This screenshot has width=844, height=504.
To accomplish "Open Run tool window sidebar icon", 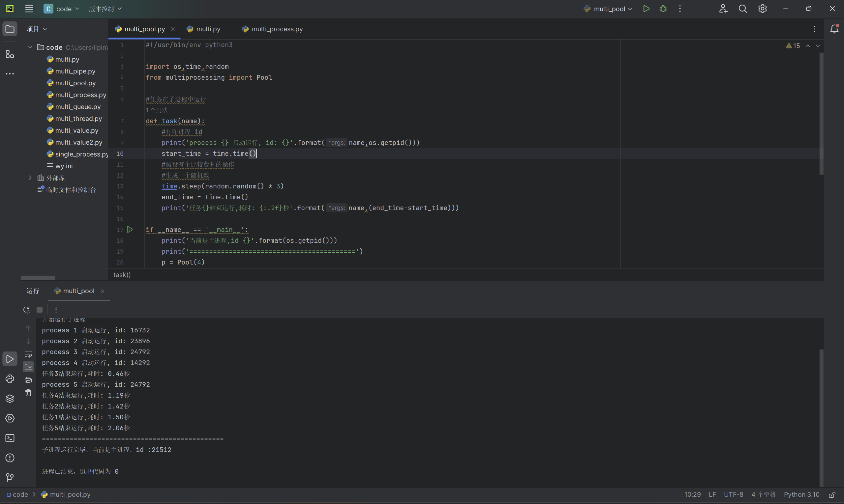I will click(x=10, y=359).
